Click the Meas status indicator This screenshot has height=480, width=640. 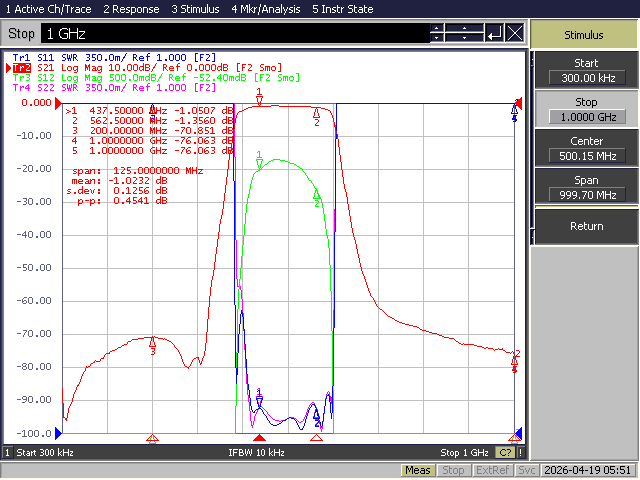[418, 471]
